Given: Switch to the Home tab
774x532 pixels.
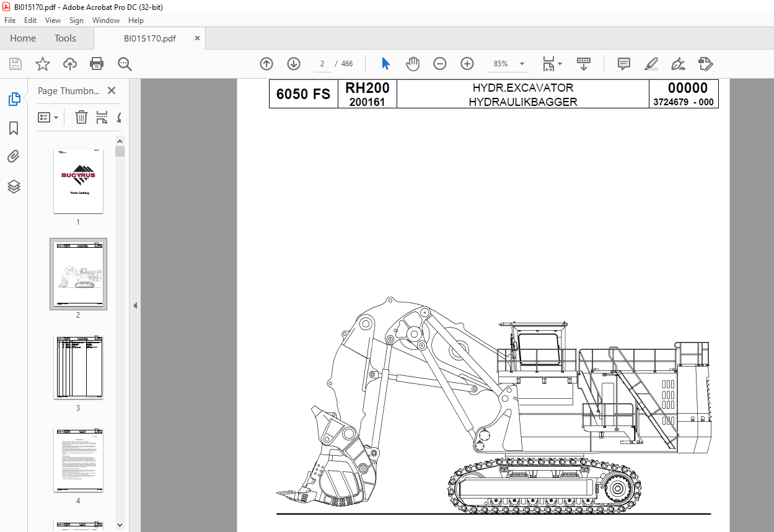Looking at the screenshot, I should [23, 38].
